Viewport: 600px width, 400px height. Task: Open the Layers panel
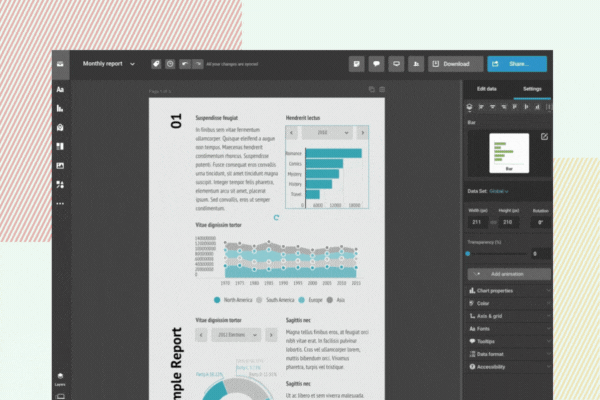coord(60,379)
